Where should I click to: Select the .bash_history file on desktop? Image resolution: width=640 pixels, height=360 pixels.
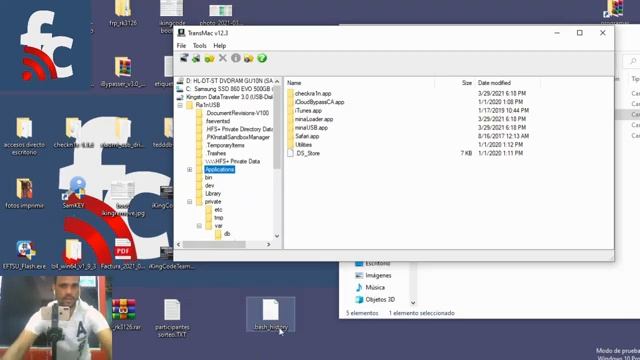click(271, 314)
